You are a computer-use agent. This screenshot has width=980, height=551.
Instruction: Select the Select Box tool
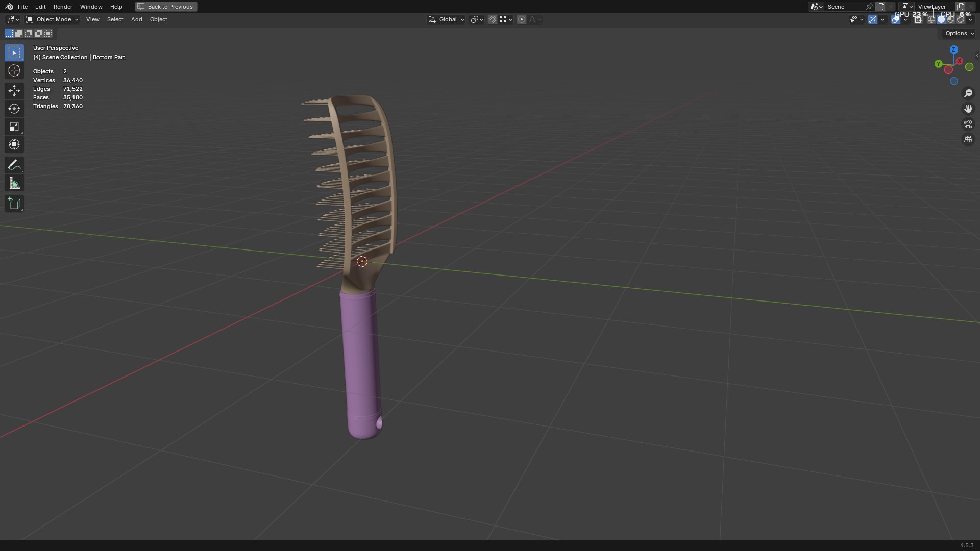14,53
